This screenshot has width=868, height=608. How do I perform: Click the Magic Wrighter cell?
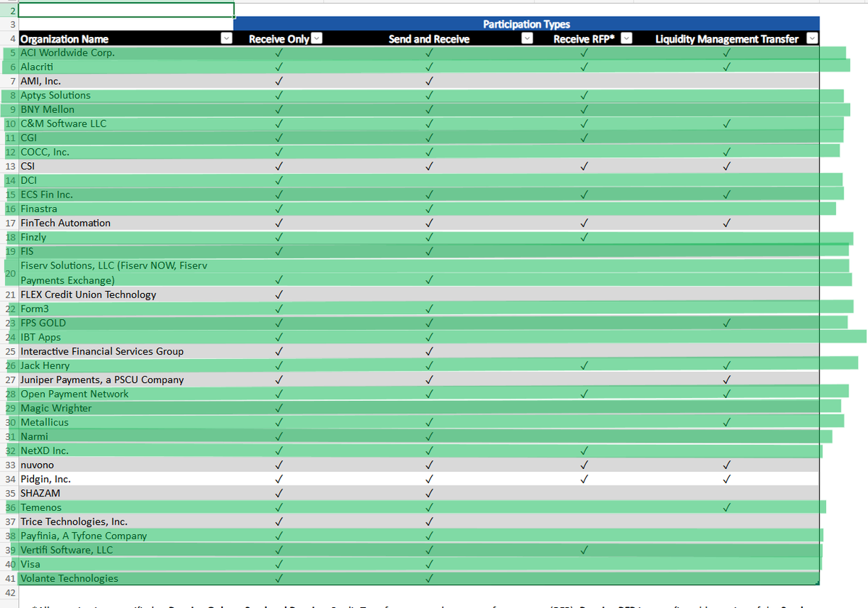pos(126,408)
